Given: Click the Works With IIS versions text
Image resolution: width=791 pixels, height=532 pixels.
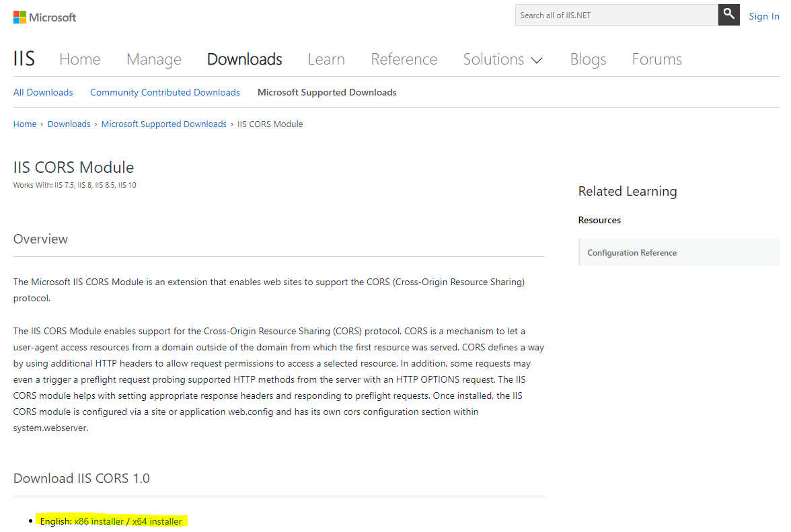Looking at the screenshot, I should point(75,185).
